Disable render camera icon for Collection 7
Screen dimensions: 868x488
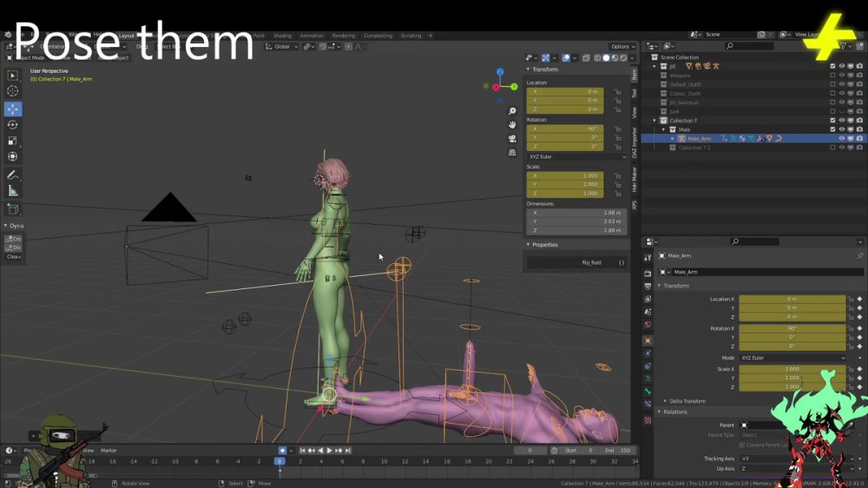click(859, 120)
